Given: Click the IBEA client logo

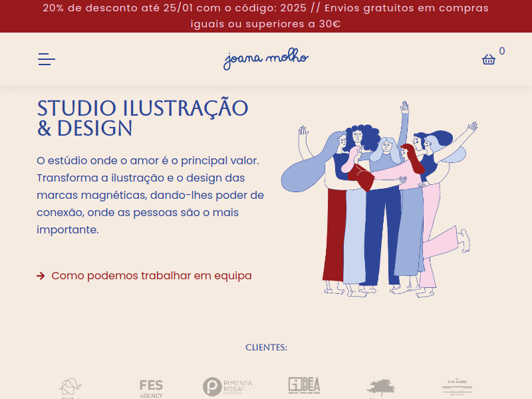Looking at the screenshot, I should coord(304,386).
